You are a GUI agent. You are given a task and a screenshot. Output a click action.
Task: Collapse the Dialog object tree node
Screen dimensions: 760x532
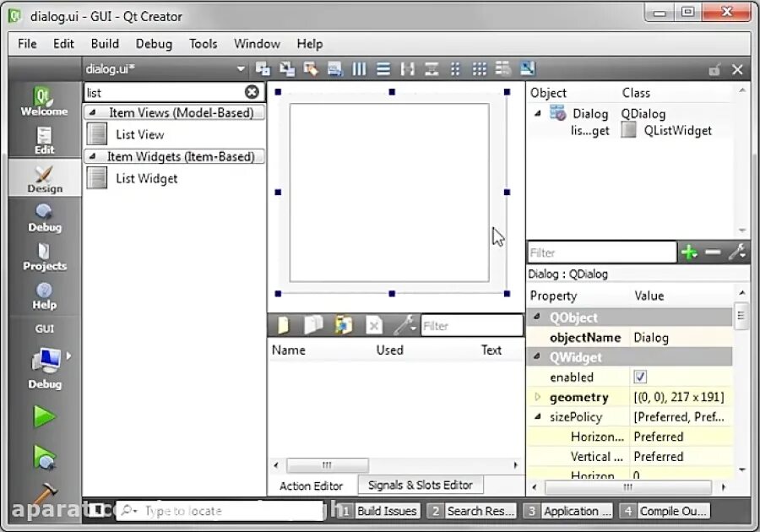pyautogui.click(x=538, y=113)
